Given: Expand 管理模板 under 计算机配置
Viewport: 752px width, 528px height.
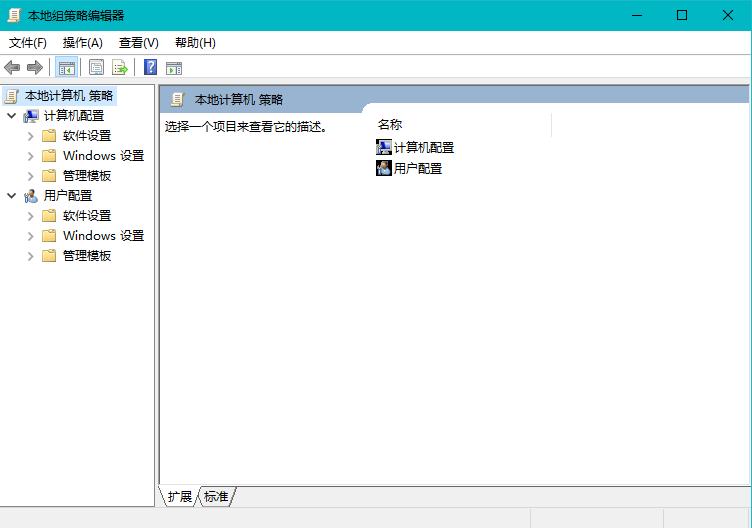Looking at the screenshot, I should pos(31,176).
